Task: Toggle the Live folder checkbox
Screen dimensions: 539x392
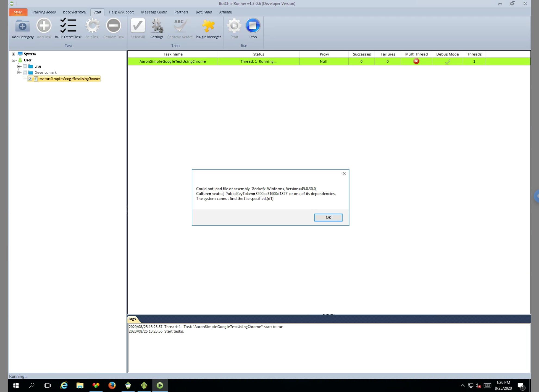Action: pyautogui.click(x=25, y=66)
